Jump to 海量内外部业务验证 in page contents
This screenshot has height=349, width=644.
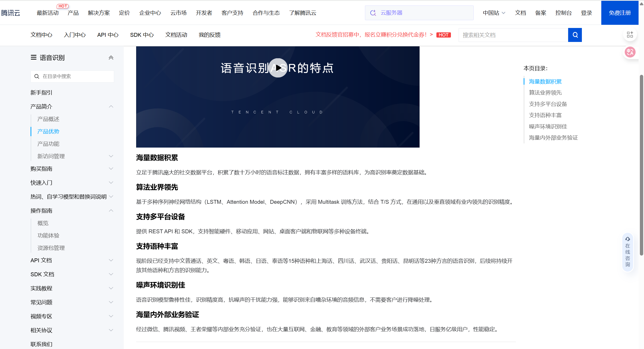click(x=553, y=138)
